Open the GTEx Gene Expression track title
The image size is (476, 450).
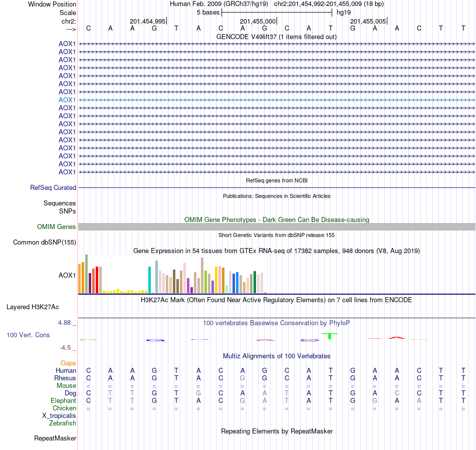[277, 251]
